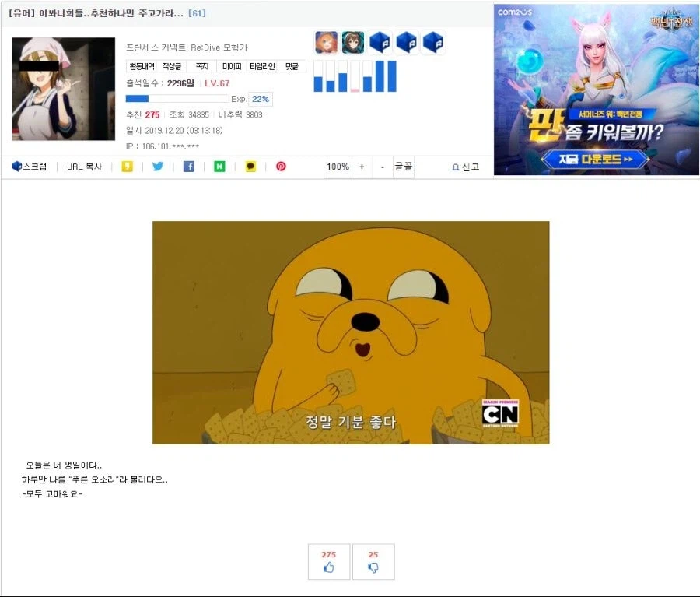Open the Naver share icon
This screenshot has width=700, height=597.
click(220, 167)
